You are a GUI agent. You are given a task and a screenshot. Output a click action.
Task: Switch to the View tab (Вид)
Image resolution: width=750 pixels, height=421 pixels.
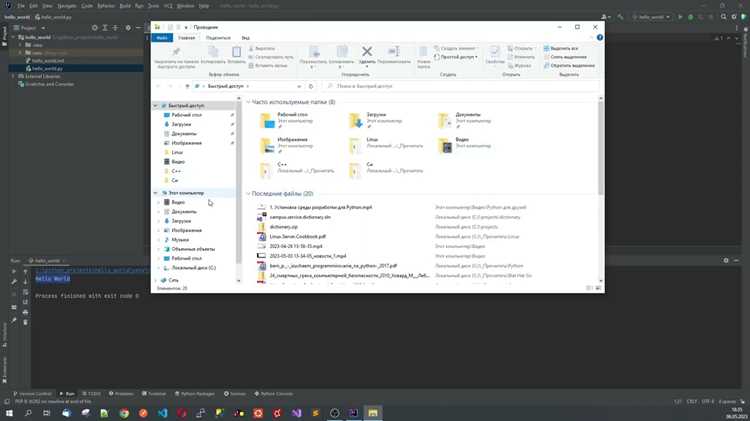point(245,37)
